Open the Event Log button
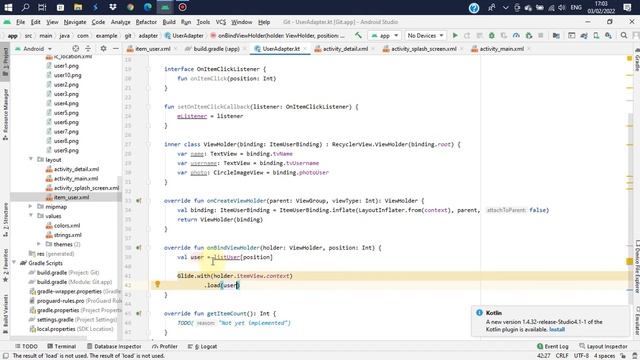 click(x=553, y=347)
